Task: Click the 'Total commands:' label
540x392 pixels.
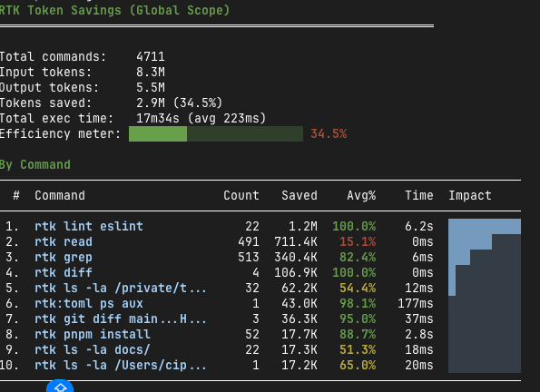Action: pyautogui.click(x=53, y=56)
